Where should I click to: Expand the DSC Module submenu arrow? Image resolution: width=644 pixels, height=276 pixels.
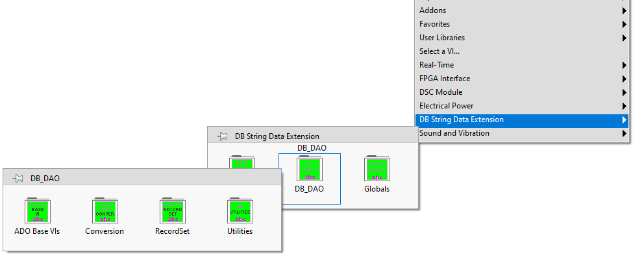625,92
